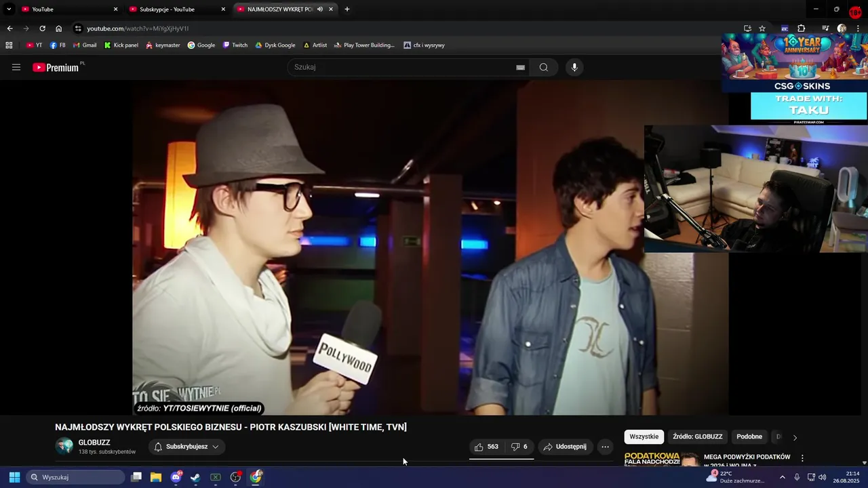Screen dimensions: 868x488
Task: Open File Explorer from the taskbar
Action: click(x=156, y=477)
